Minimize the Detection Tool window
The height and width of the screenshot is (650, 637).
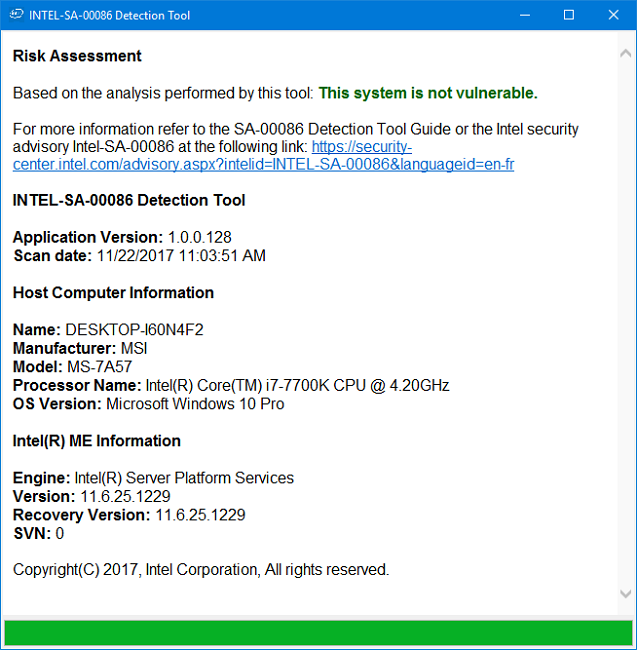(x=525, y=15)
